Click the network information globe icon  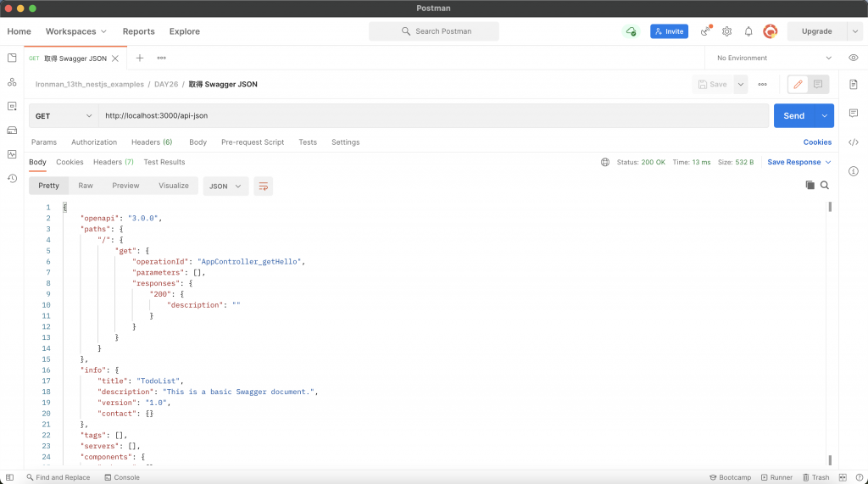point(605,162)
